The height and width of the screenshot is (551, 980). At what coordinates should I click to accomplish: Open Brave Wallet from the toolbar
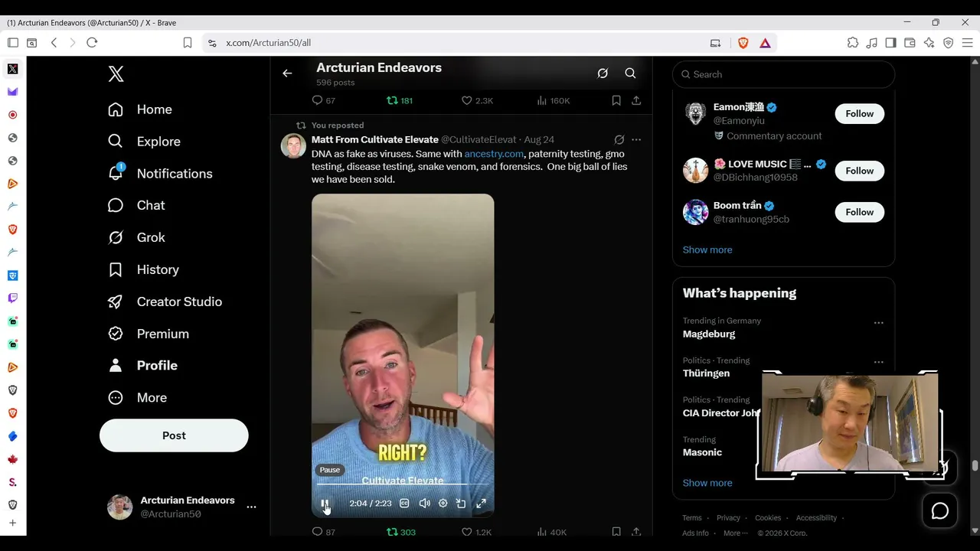coord(910,43)
